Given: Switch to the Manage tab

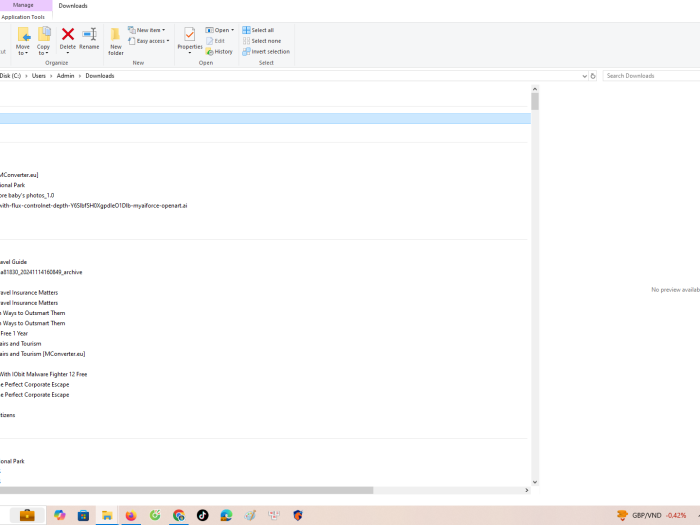Looking at the screenshot, I should click(23, 5).
